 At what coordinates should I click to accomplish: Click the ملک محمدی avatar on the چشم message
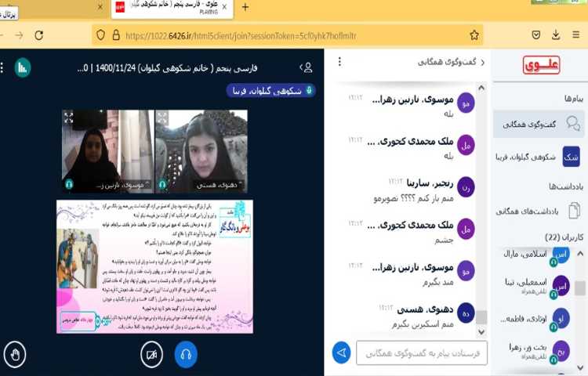tap(466, 230)
